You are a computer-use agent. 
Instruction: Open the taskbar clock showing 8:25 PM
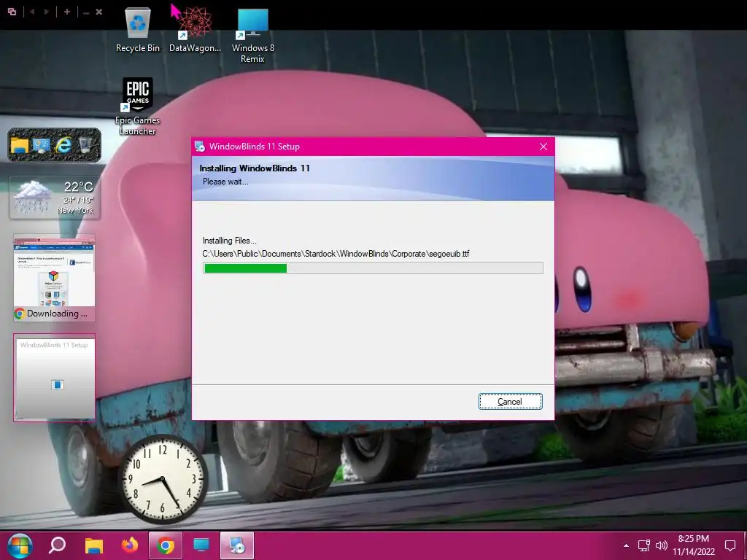(694, 545)
